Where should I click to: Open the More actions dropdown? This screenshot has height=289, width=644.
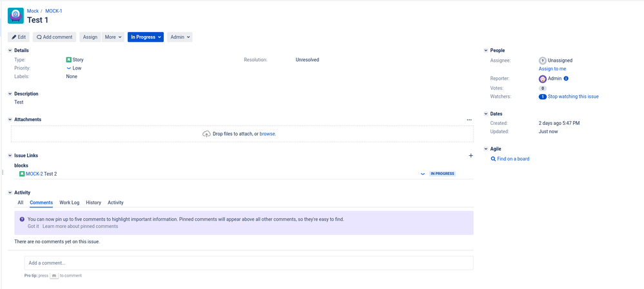(113, 37)
